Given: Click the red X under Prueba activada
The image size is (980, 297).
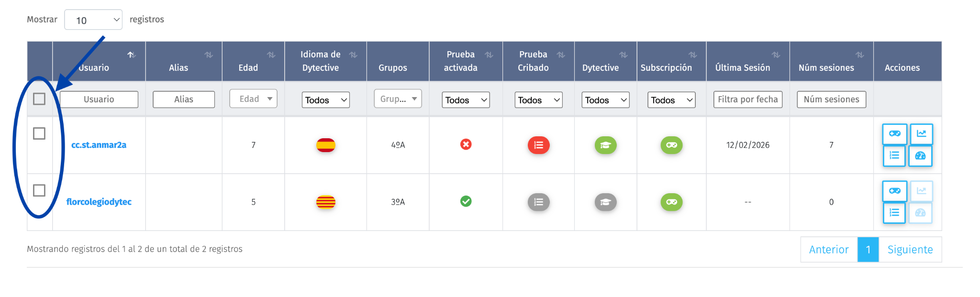Looking at the screenshot, I should coord(466,144).
